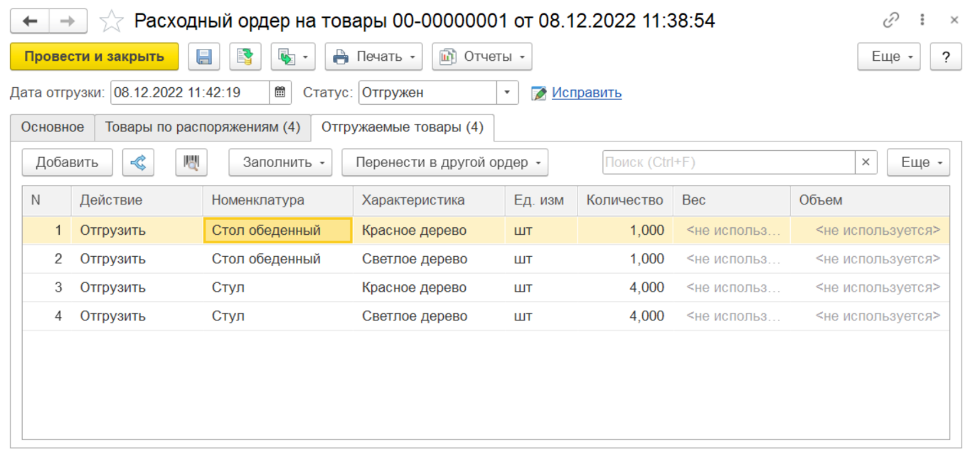
Task: Click the back navigation arrow
Action: click(30, 21)
